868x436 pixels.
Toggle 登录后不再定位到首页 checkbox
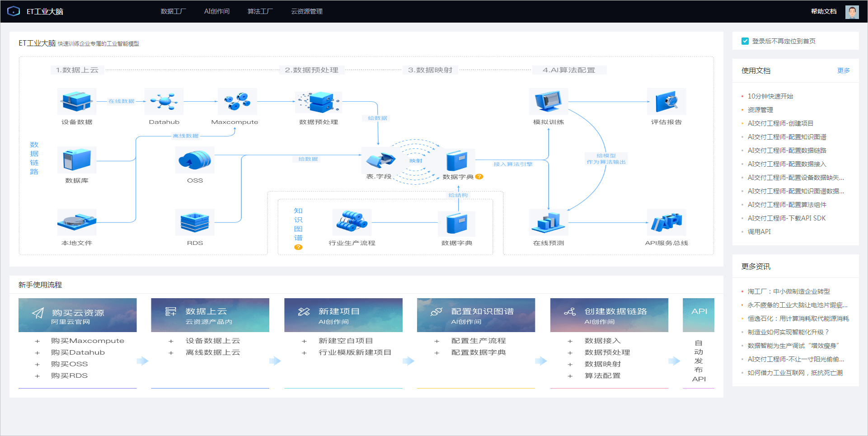[745, 41]
